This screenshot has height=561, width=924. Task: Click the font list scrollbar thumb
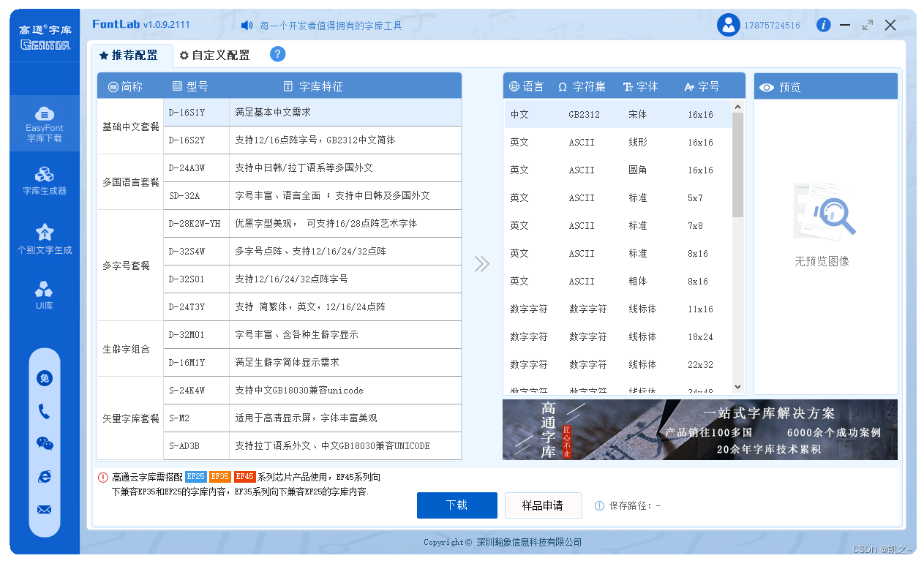point(737,165)
